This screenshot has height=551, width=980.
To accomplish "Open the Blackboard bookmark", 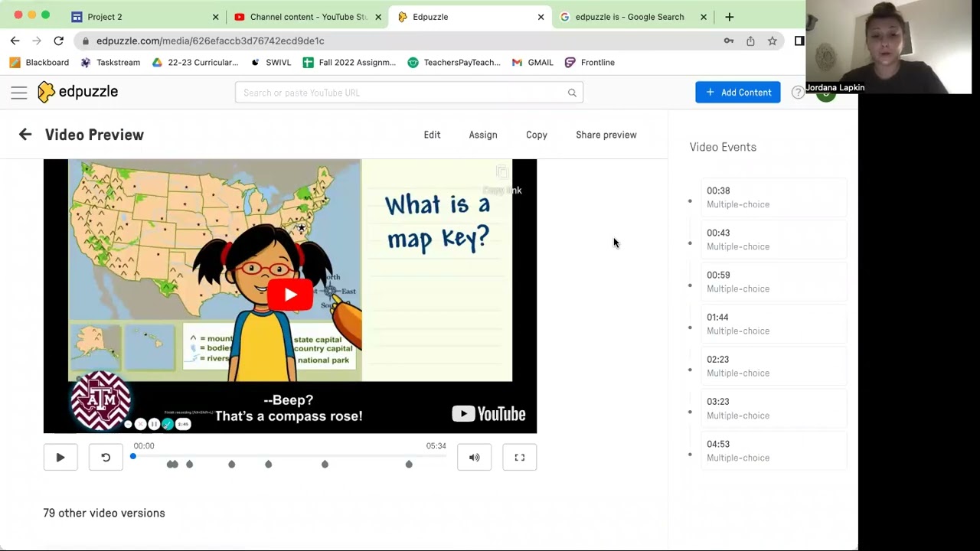I will click(39, 63).
